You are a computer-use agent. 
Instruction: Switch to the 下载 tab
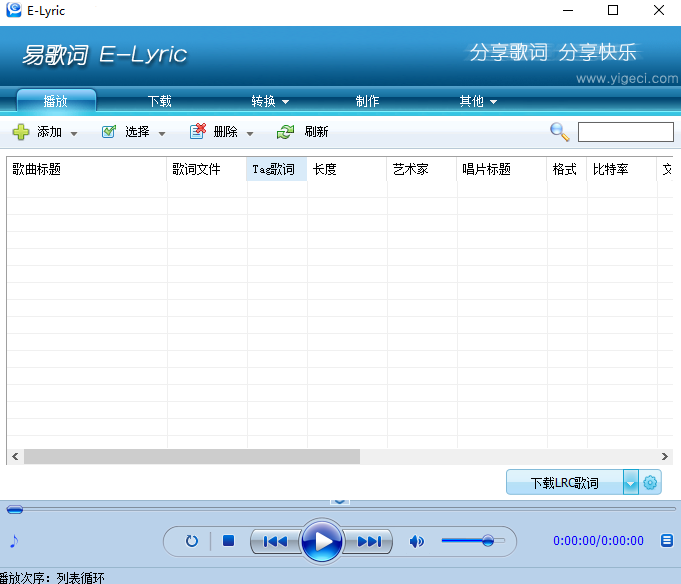[x=159, y=101]
